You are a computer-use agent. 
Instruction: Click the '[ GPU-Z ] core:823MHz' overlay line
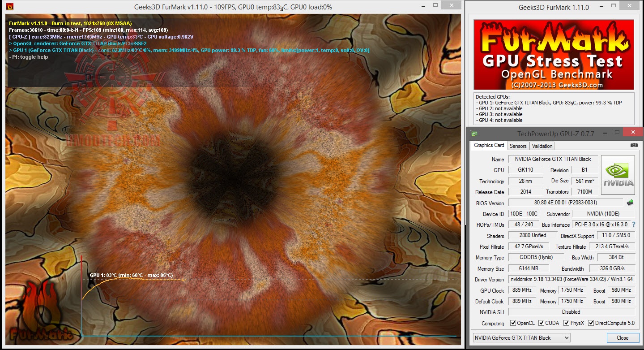pos(101,37)
